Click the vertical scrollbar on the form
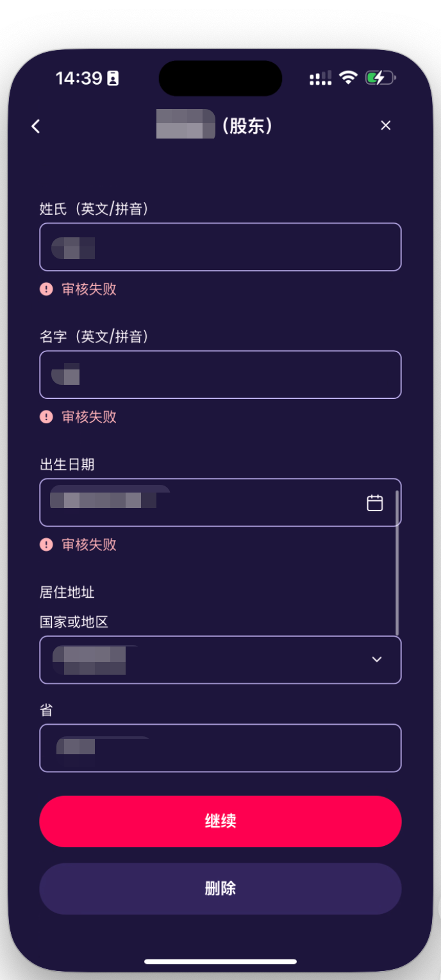 tap(397, 562)
